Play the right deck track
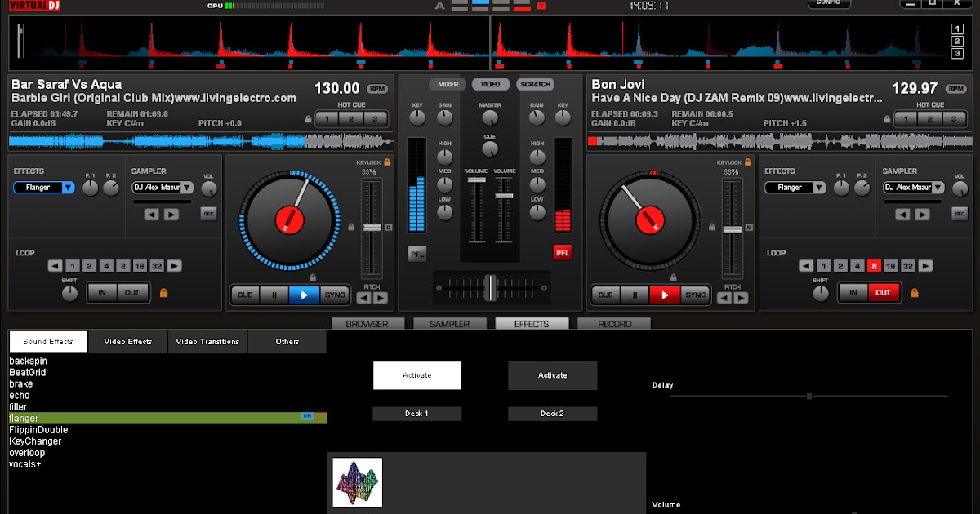Image resolution: width=980 pixels, height=514 pixels. [665, 295]
